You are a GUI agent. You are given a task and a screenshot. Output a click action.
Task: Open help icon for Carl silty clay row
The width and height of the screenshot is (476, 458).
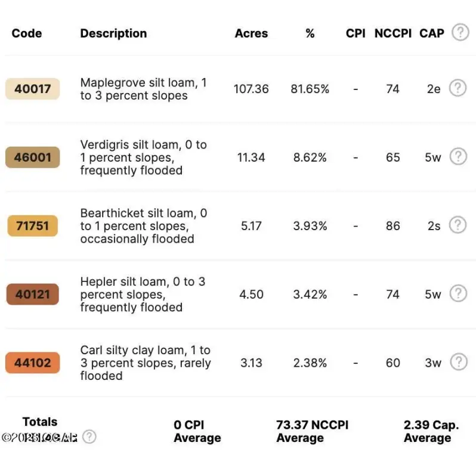458,362
